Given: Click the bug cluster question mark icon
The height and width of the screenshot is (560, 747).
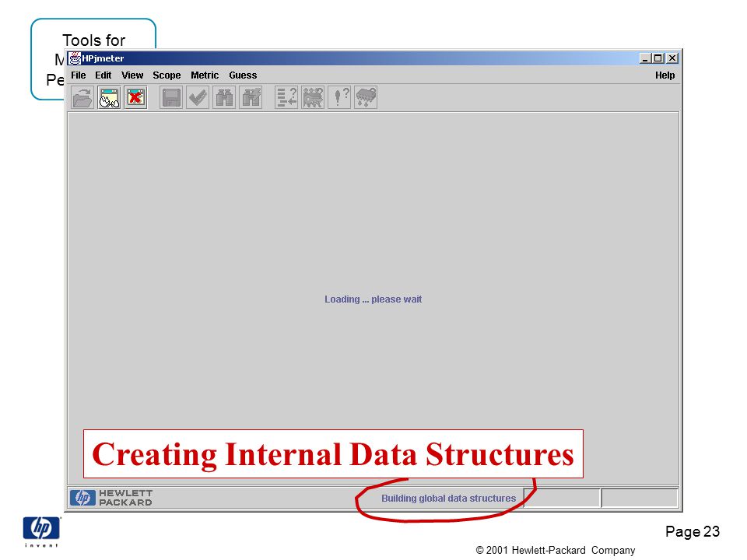Looking at the screenshot, I should coord(313,98).
